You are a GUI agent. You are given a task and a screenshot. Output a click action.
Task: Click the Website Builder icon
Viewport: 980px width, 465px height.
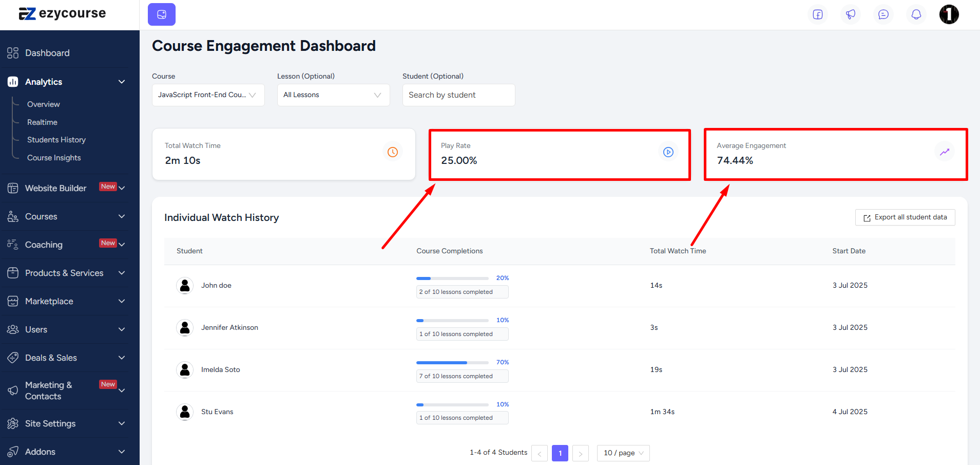13,188
